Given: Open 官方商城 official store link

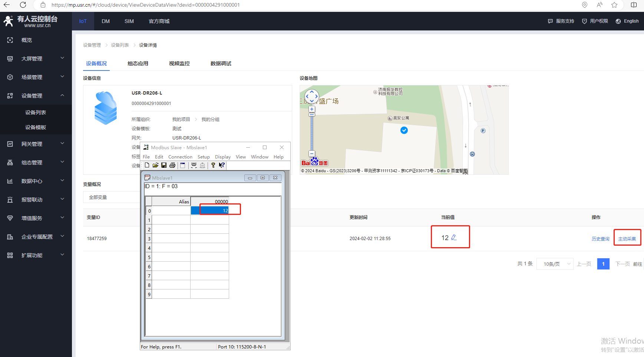Looking at the screenshot, I should point(159,21).
